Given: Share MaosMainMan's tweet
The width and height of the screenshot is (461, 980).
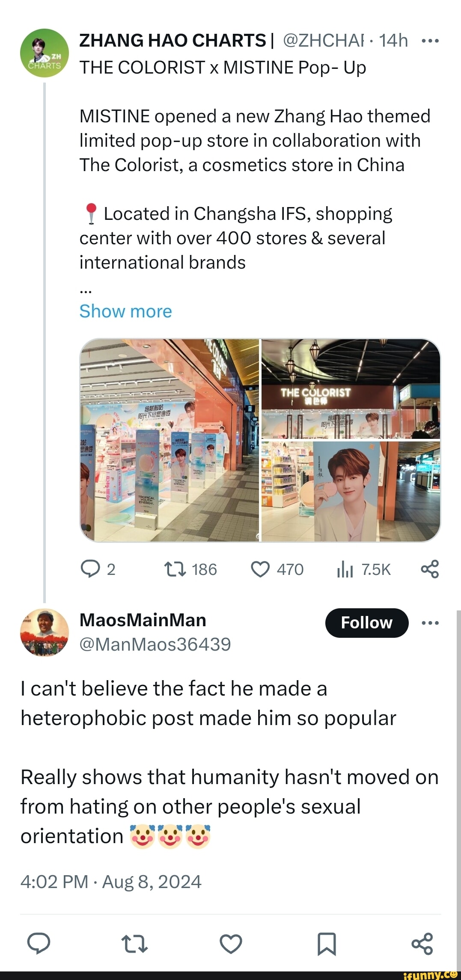Looking at the screenshot, I should 422,944.
